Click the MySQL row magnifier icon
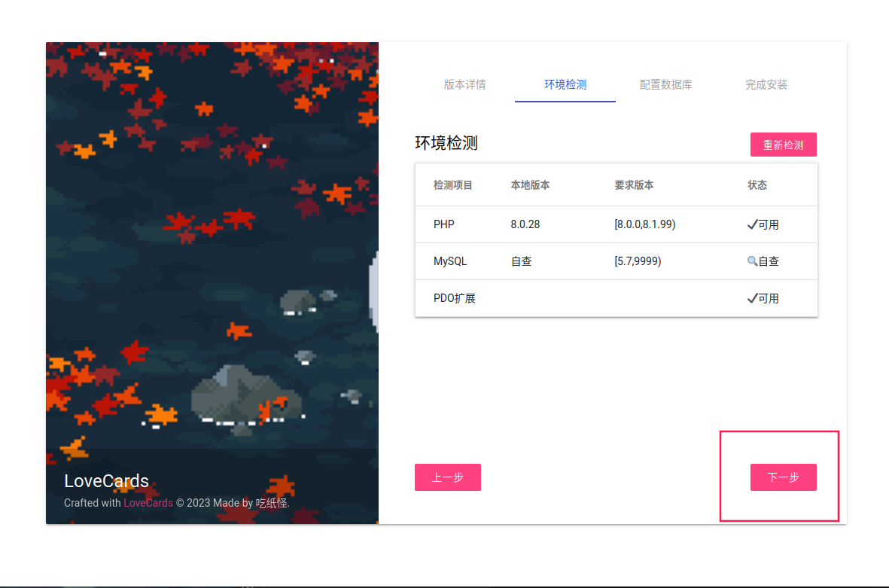Viewport: 889px width, 588px height. [752, 260]
